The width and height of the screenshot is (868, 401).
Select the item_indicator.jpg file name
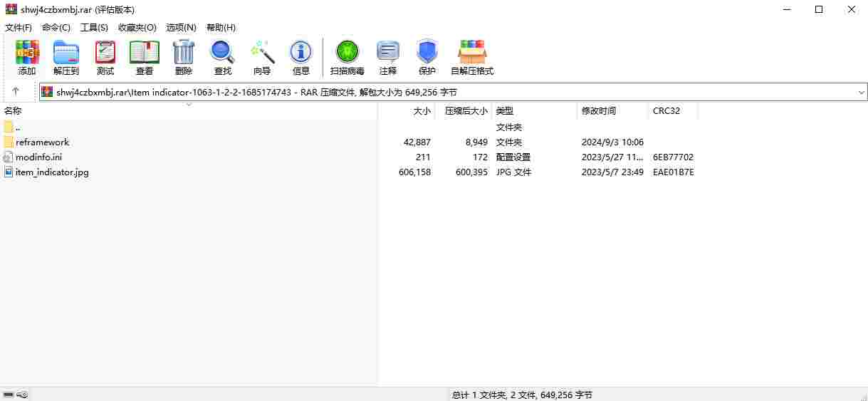point(52,172)
